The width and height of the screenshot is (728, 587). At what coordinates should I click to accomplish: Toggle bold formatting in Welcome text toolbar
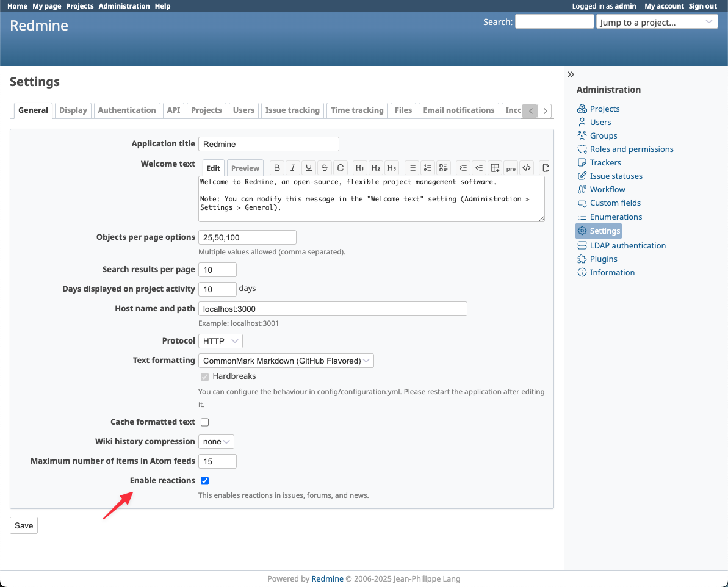coord(277,168)
